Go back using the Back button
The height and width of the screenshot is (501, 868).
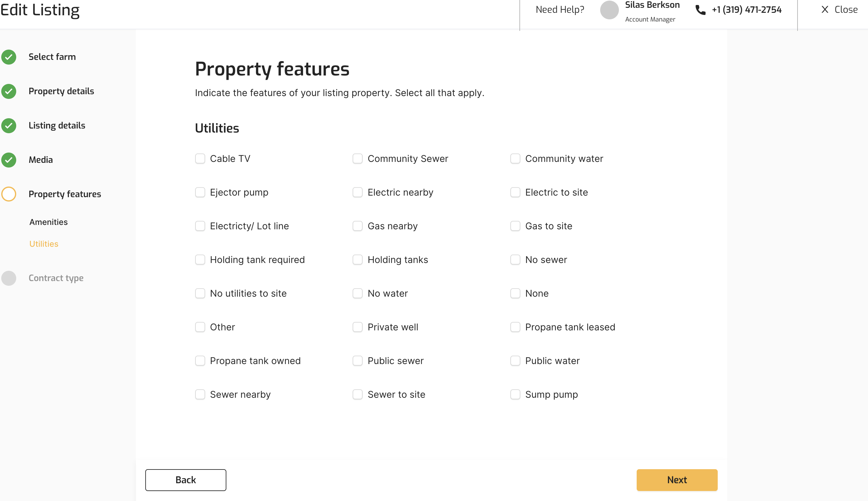(186, 480)
